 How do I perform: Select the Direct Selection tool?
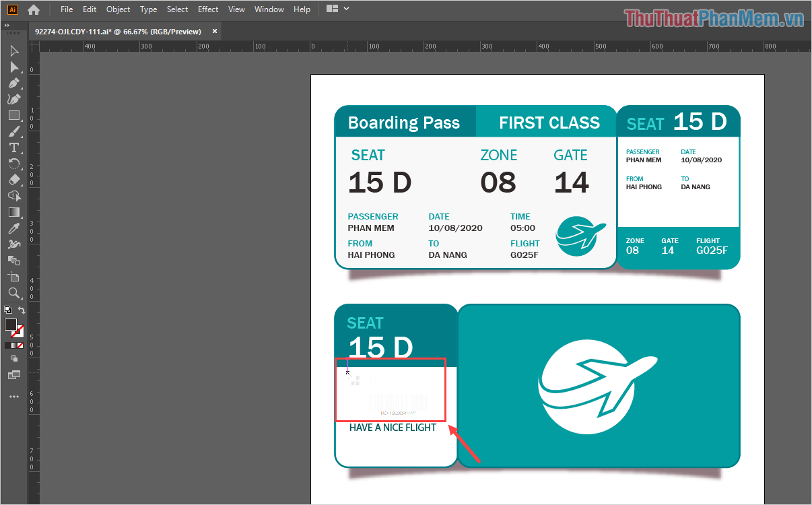pyautogui.click(x=14, y=67)
